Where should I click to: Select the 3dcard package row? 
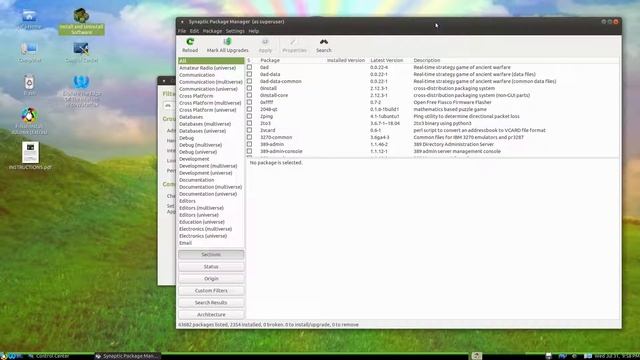433,130
